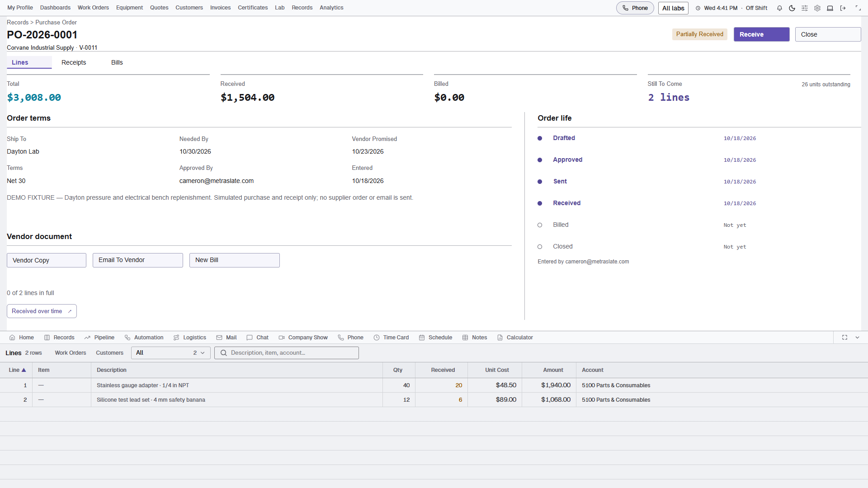Open Calculator in the bottom dock

point(515,338)
